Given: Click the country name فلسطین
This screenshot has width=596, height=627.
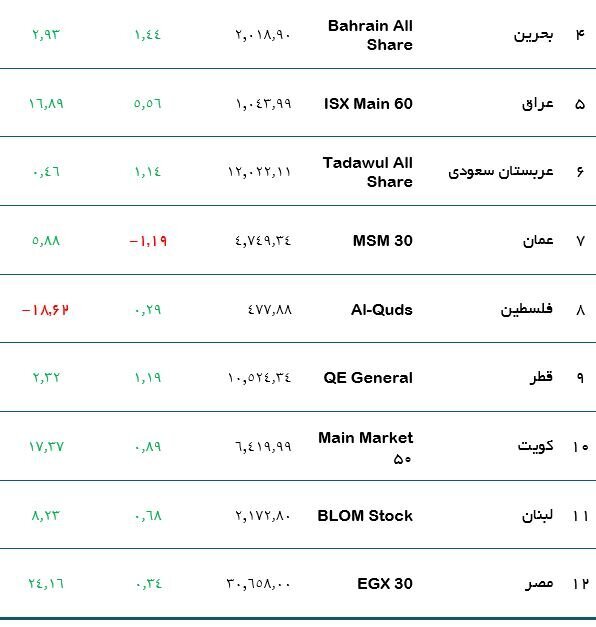Looking at the screenshot, I should [x=527, y=310].
